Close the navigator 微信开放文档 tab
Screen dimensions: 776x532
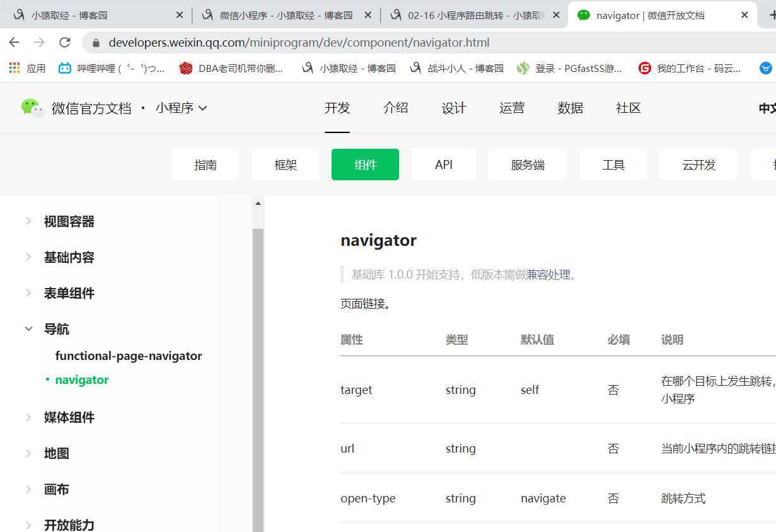click(744, 15)
